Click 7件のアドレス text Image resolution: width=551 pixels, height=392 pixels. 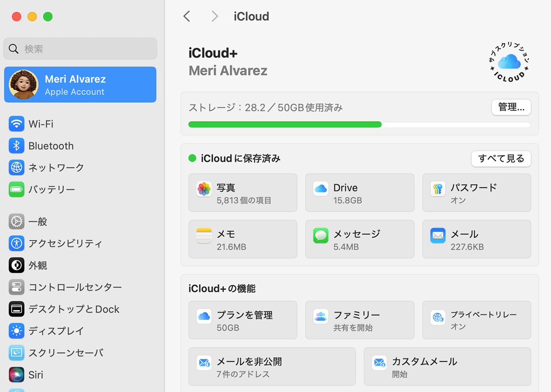click(x=243, y=374)
